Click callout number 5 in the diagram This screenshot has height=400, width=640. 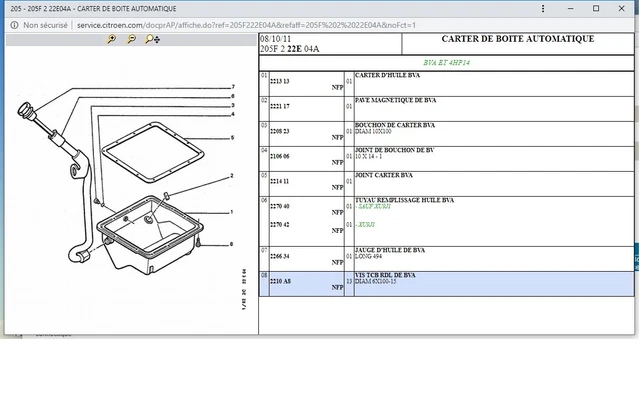pyautogui.click(x=232, y=138)
